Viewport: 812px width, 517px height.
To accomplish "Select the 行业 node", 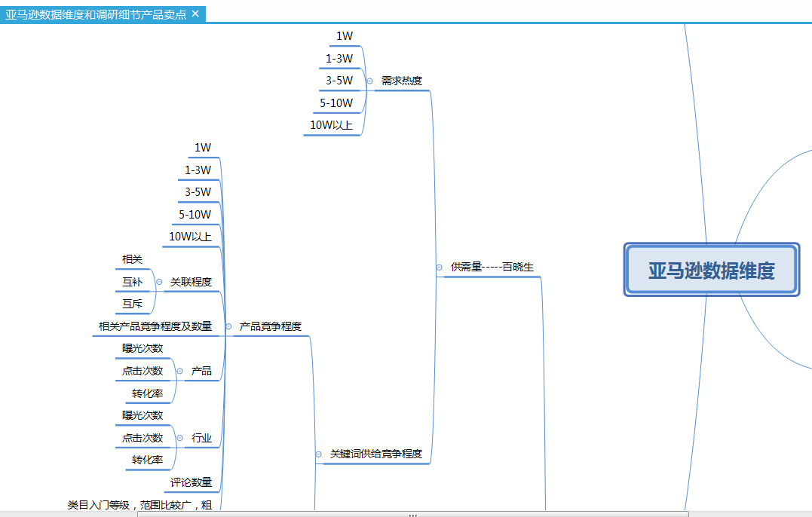I will (x=201, y=439).
